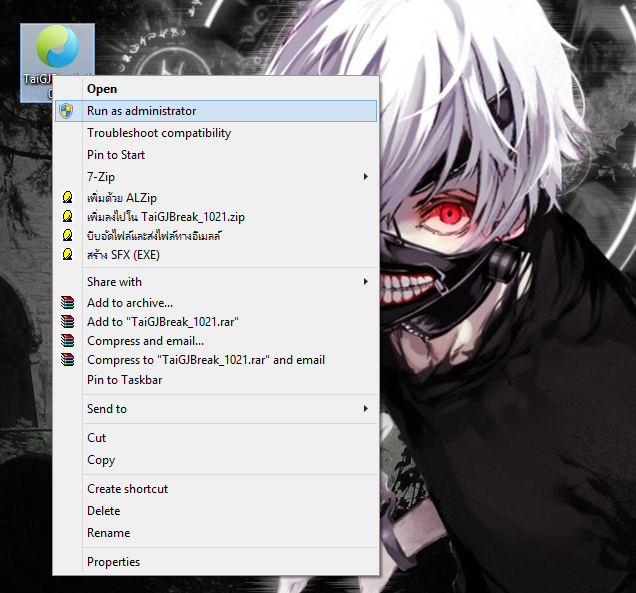
Task: Expand the Share with submenu arrow
Action: coord(365,281)
